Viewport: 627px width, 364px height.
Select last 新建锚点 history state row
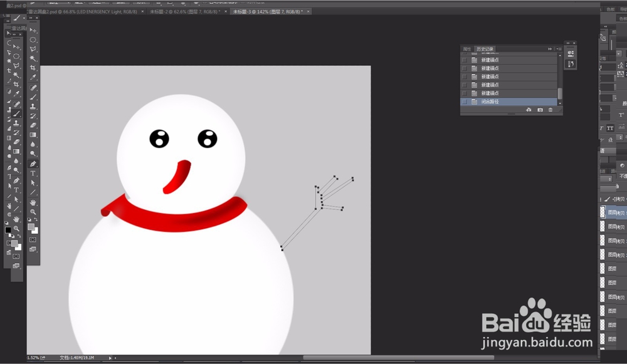[508, 93]
